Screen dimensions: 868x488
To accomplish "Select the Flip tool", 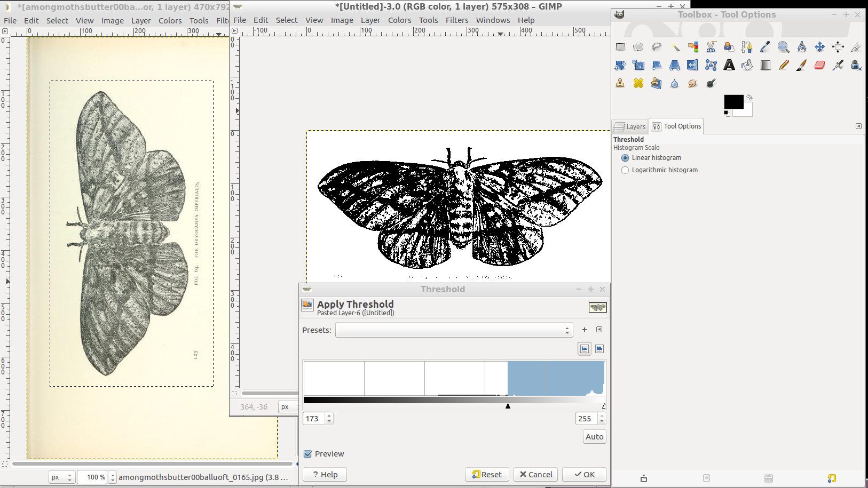I will 693,65.
